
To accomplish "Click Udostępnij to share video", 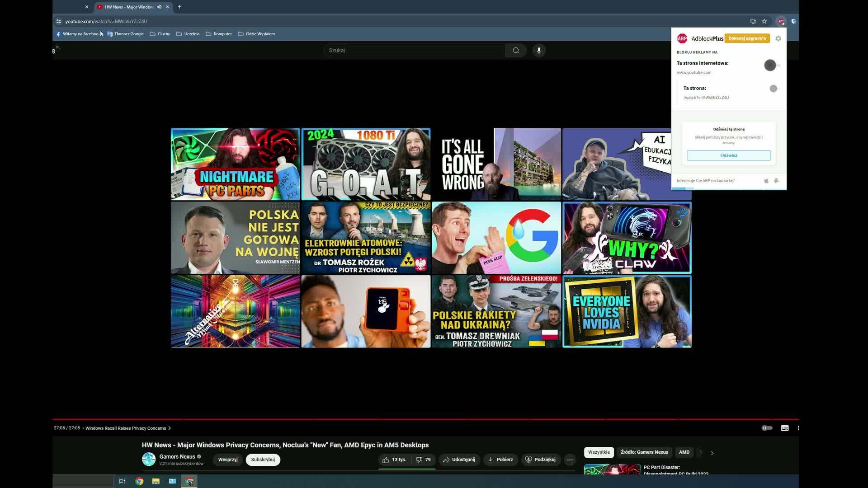I will click(x=459, y=460).
